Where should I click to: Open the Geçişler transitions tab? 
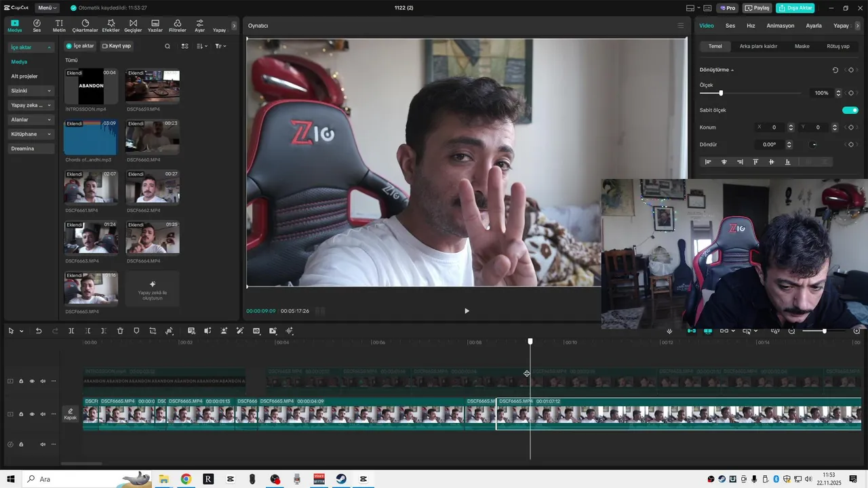(x=133, y=26)
